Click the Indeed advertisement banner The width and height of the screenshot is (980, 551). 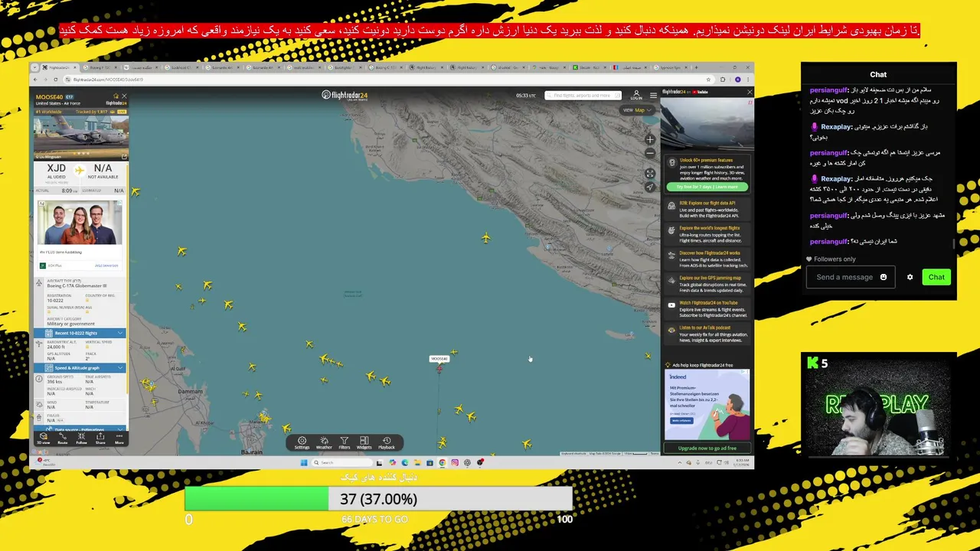pyautogui.click(x=707, y=404)
